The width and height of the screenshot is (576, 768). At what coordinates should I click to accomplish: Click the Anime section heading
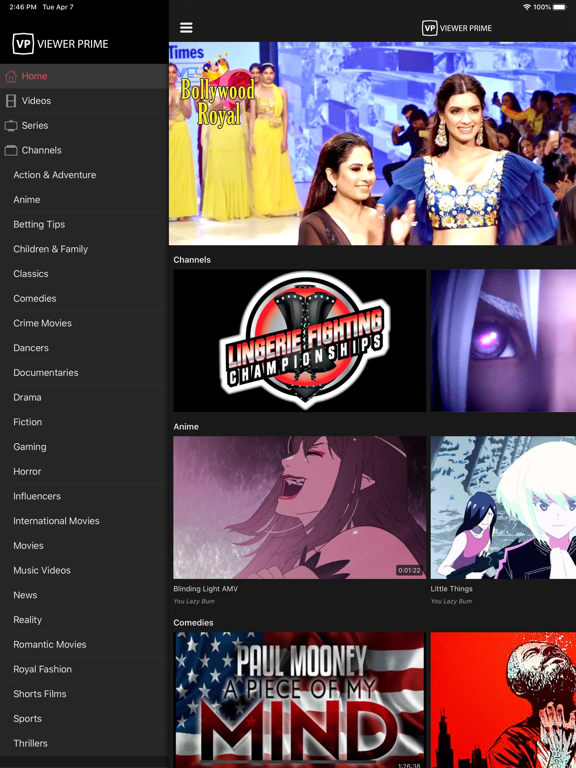click(186, 427)
